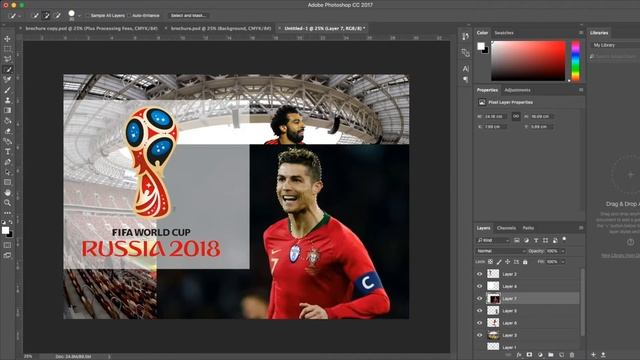The height and width of the screenshot is (360, 640).
Task: Select the Clone Stamp tool
Action: coord(7,100)
